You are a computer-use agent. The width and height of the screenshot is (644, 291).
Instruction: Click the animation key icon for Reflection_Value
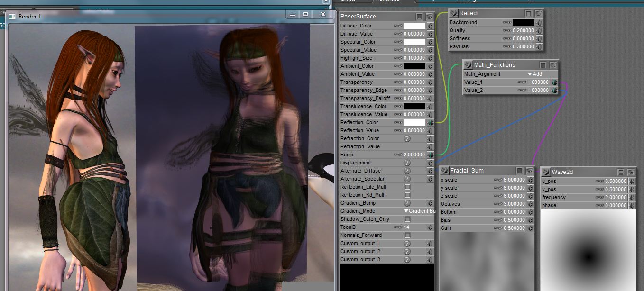pos(398,130)
